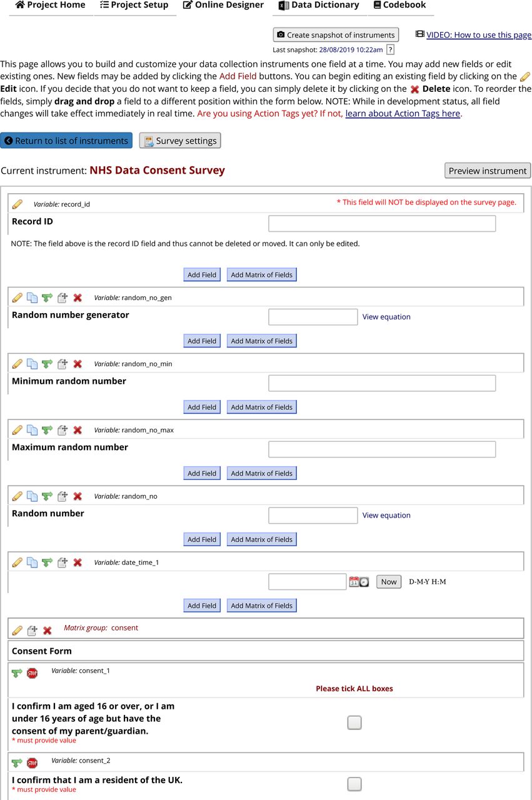Edit the consent matrix group
Screen dimensions: 532x800
coord(18,631)
